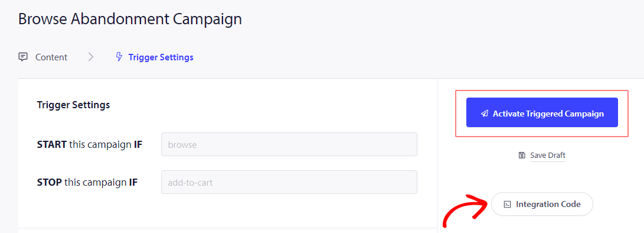Click the START this campaign IF label
This screenshot has height=233, width=644.
point(90,144)
